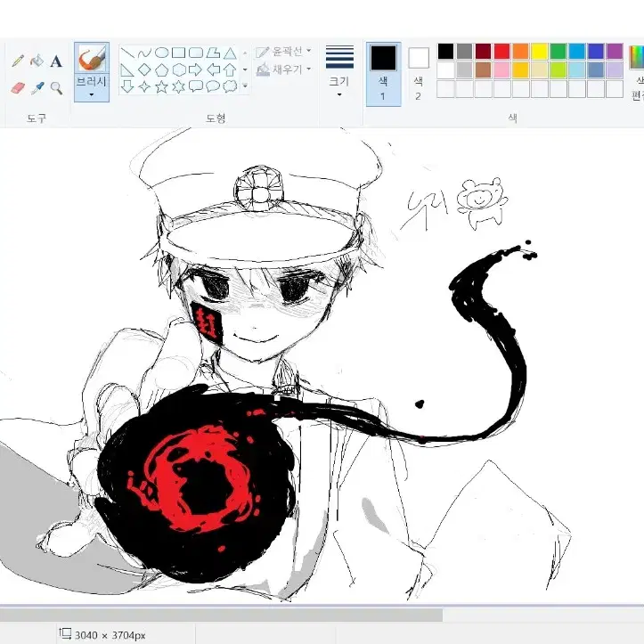Select the Text tool
The height and width of the screenshot is (644, 644).
[56, 61]
